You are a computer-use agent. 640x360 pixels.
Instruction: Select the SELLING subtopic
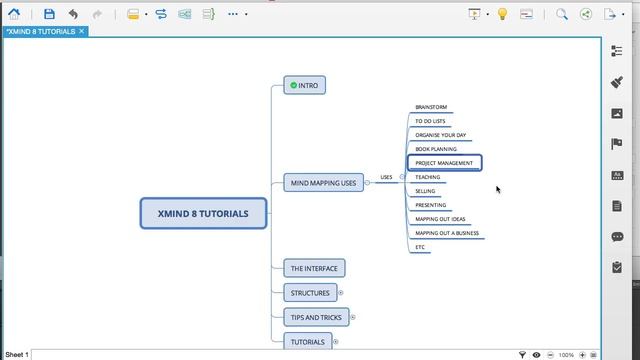(x=425, y=191)
